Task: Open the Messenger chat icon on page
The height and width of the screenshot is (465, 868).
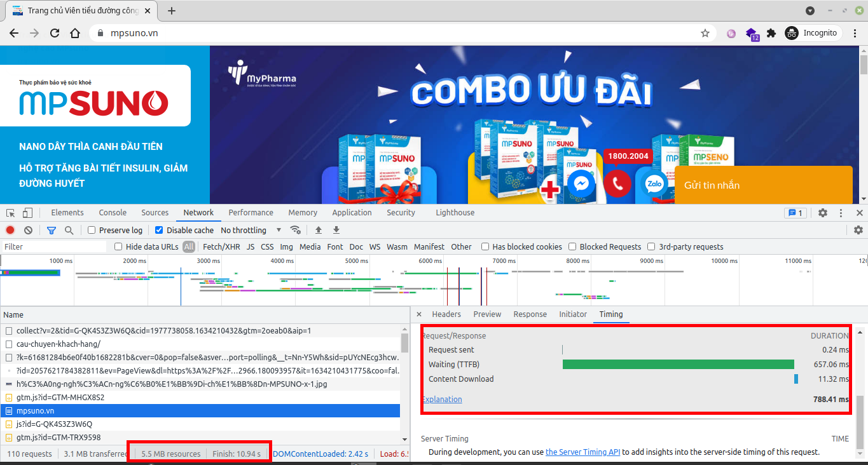Action: tap(581, 184)
